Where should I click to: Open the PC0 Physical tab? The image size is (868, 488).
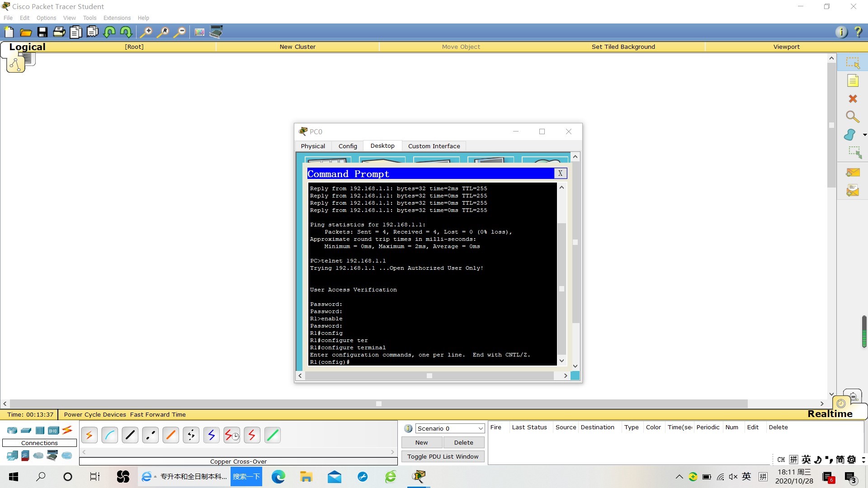tap(313, 146)
